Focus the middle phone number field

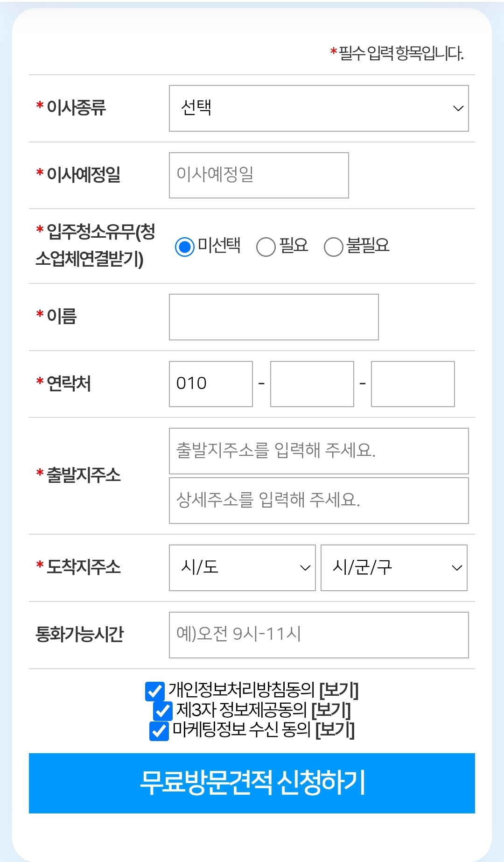[312, 384]
